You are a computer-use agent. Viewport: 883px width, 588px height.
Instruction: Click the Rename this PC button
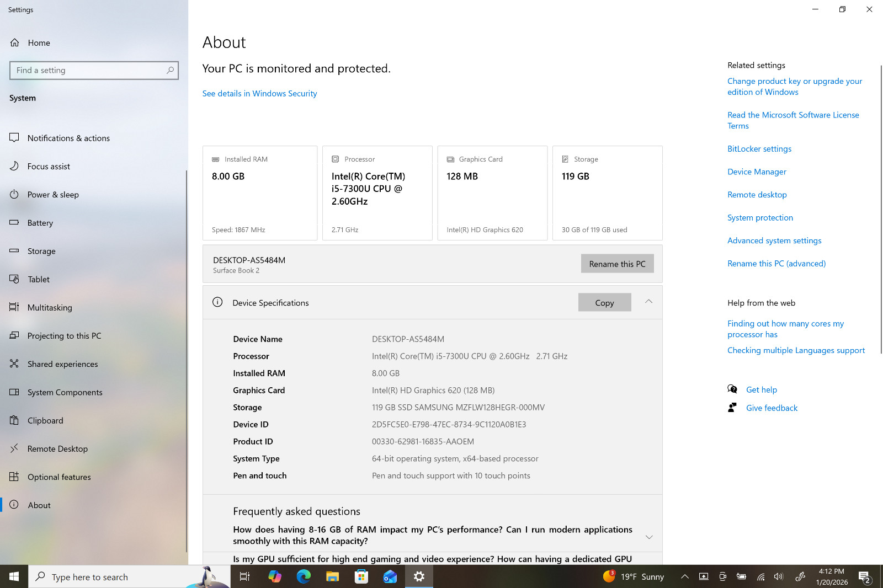[x=617, y=264]
